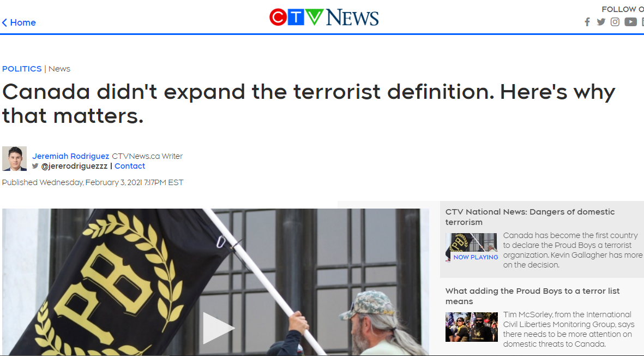Screen dimensions: 644x356
Task: Open Jeremiah Rodriguez author page
Action: point(71,156)
